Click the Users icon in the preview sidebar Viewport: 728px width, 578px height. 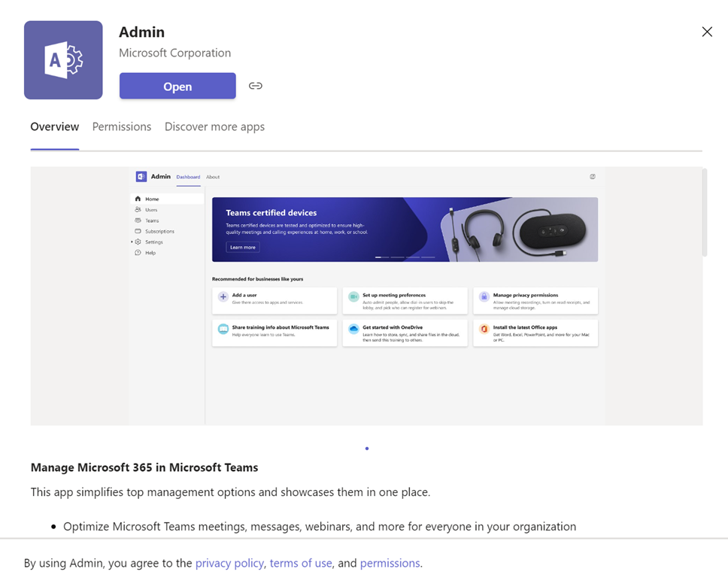click(138, 210)
